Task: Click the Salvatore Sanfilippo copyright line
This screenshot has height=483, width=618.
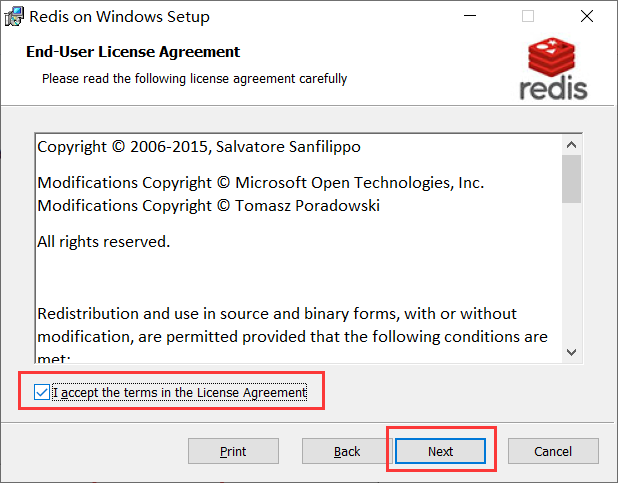Action: pyautogui.click(x=199, y=147)
